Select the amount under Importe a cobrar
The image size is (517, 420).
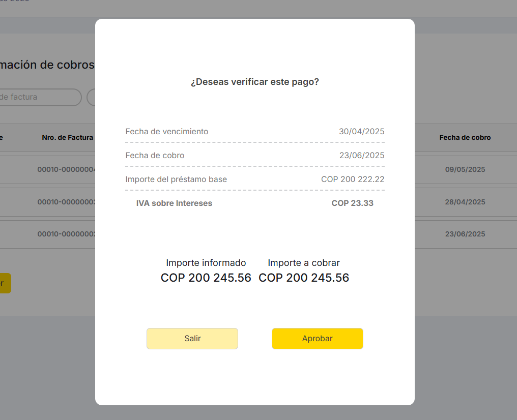tap(304, 278)
